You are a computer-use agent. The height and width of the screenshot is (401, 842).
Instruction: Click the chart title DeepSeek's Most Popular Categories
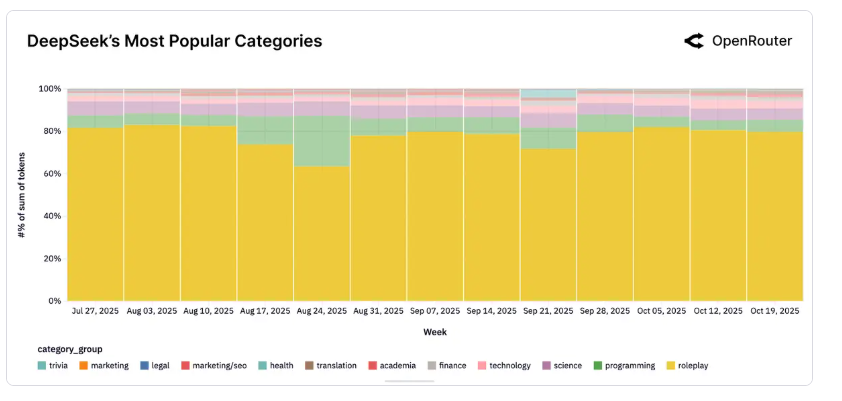(x=174, y=42)
